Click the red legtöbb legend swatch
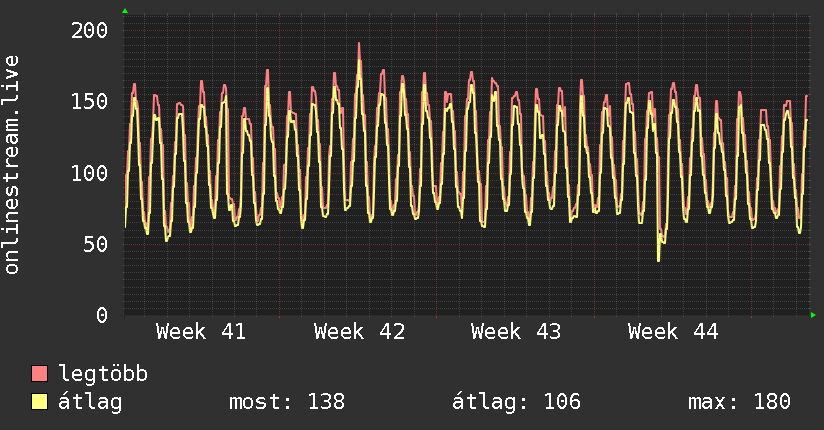Screen dimensions: 824x430 click(x=40, y=374)
